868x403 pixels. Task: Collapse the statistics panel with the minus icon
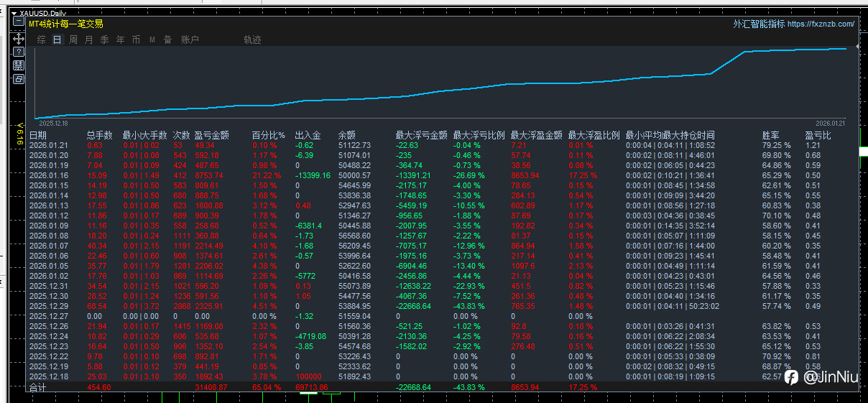(19, 22)
